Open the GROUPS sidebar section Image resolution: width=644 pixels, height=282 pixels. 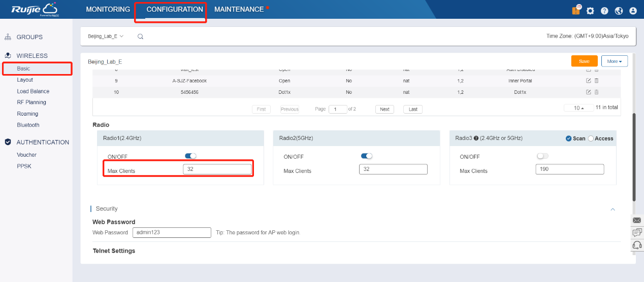tap(29, 37)
